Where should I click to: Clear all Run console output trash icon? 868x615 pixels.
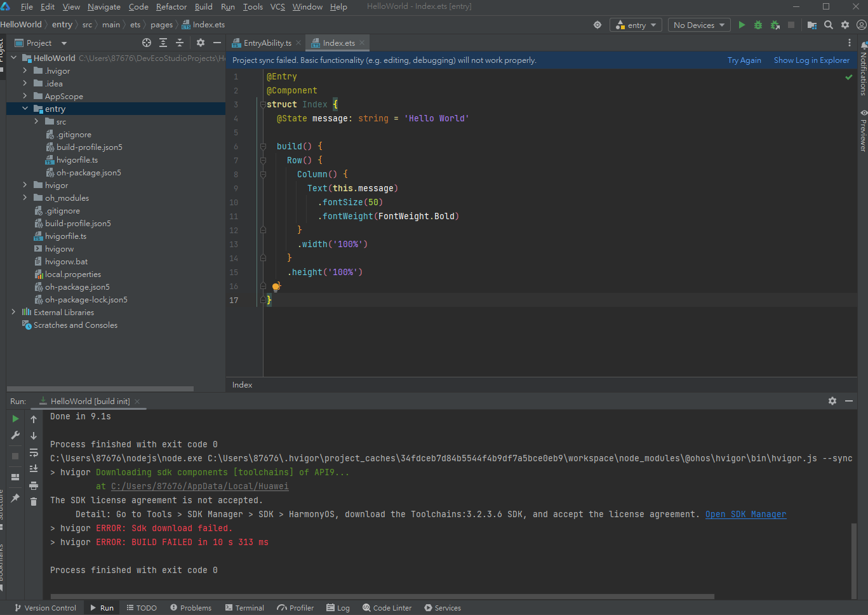coord(34,502)
